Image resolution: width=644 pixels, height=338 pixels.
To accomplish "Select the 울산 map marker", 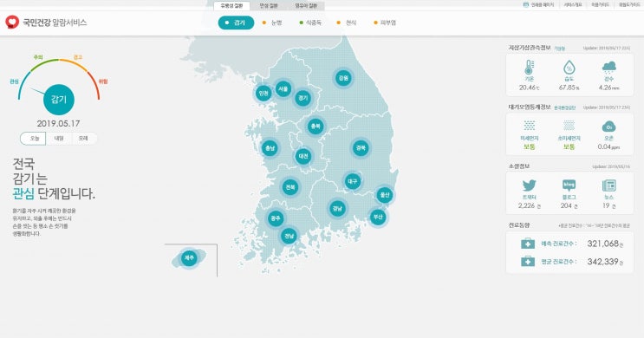I will click(x=385, y=195).
